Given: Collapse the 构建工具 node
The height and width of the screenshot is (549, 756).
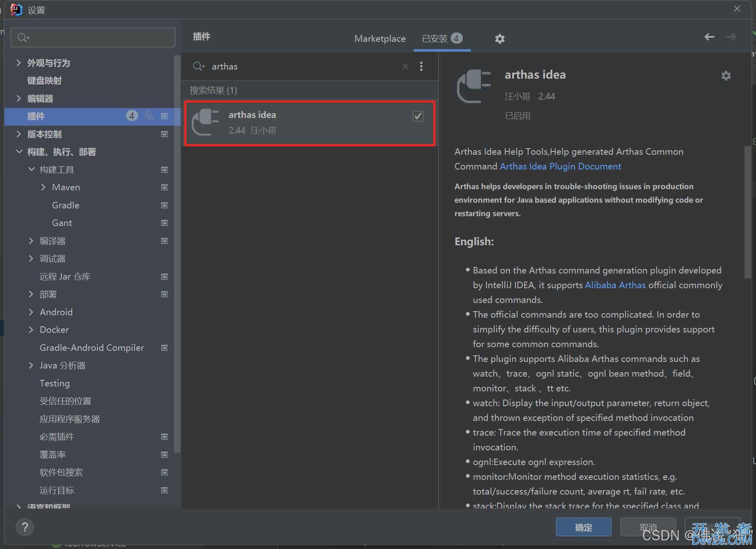Looking at the screenshot, I should (31, 169).
